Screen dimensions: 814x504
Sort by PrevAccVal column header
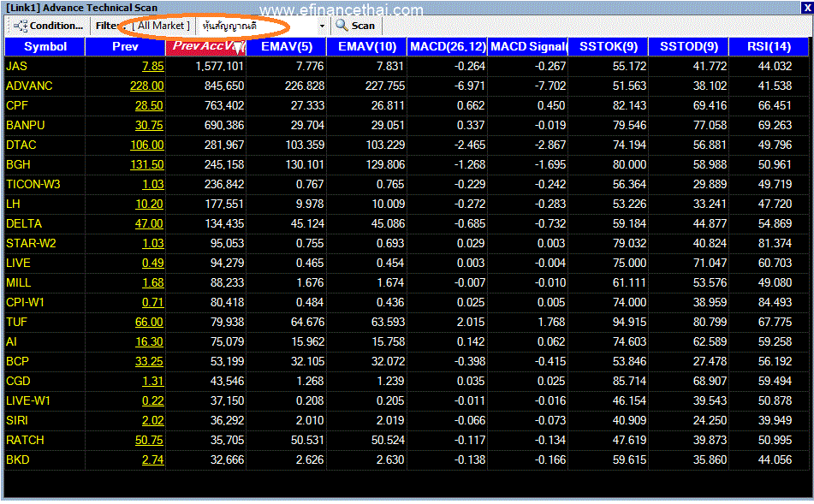(205, 47)
